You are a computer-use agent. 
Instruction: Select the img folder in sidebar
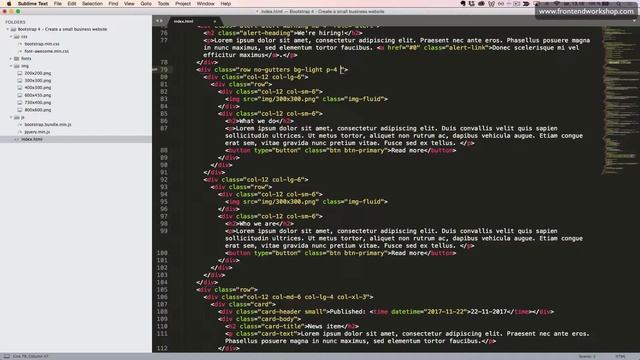(x=25, y=66)
